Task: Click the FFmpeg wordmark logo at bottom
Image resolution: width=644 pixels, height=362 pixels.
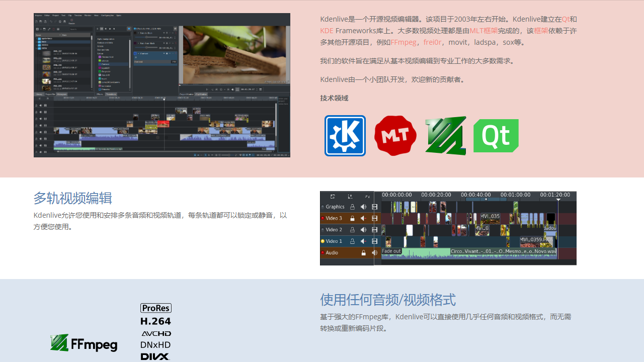Action: tap(84, 343)
